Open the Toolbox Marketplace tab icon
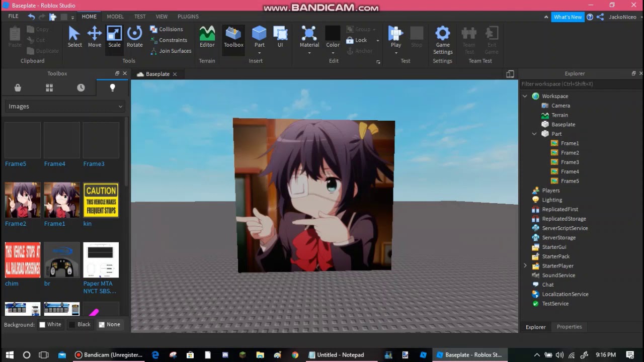The image size is (644, 362). click(x=18, y=87)
